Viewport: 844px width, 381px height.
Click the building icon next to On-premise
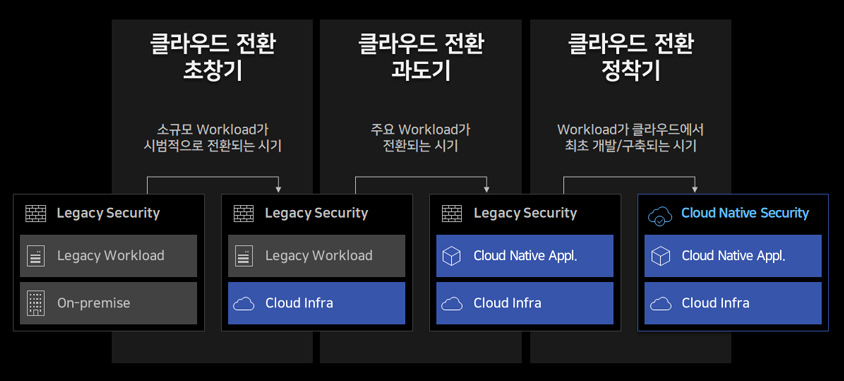(36, 303)
